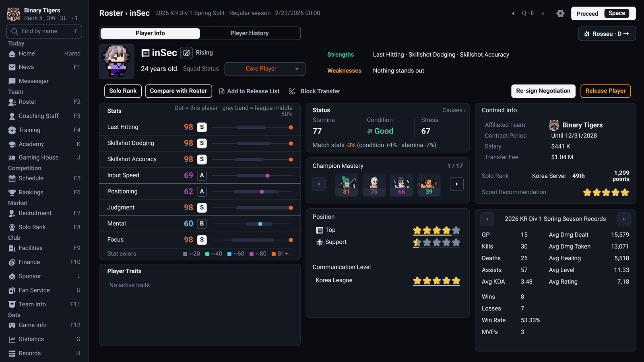This screenshot has width=644, height=362.
Task: Click Release Player button
Action: click(x=605, y=91)
